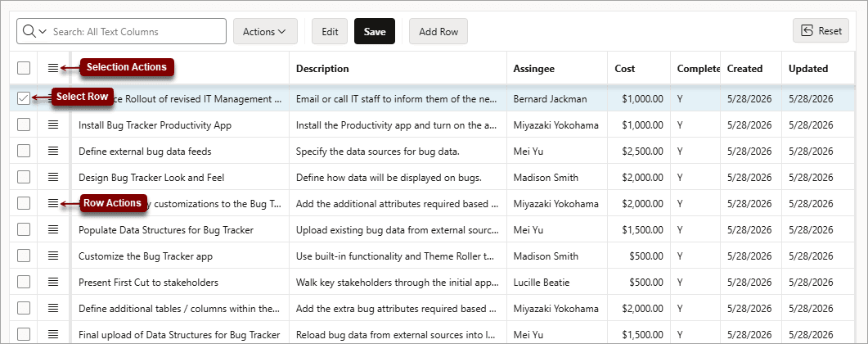Open row actions for Present First Cut to stakeholders

52,282
